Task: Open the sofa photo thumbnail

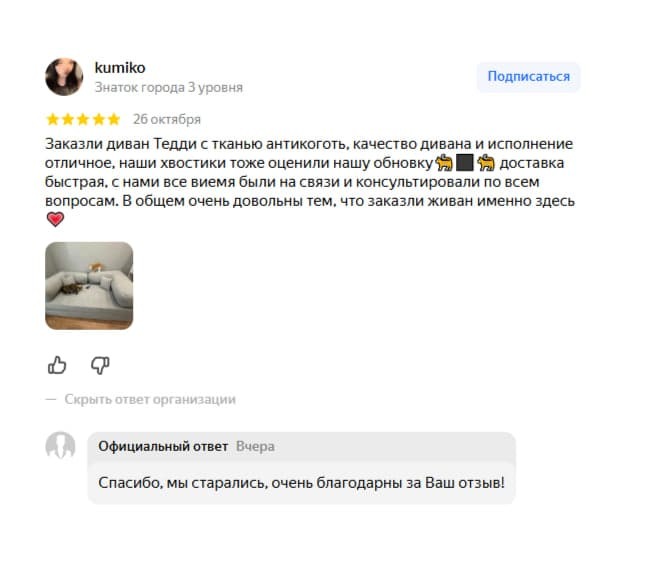Action: tap(89, 286)
